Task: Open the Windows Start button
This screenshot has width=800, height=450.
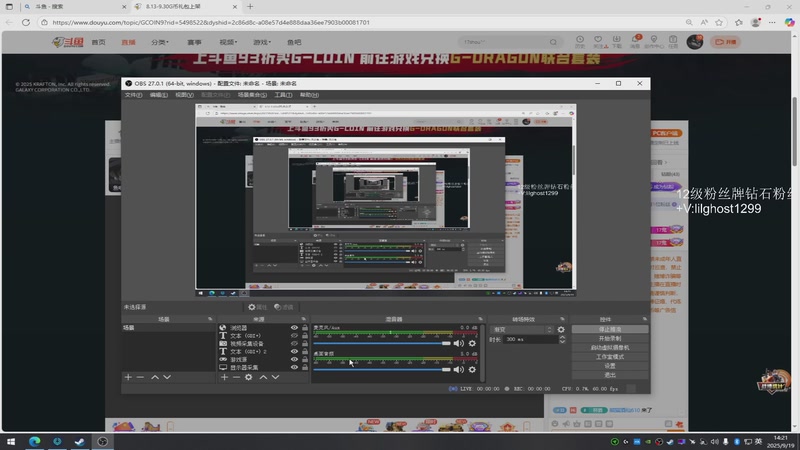Action: pyautogui.click(x=11, y=441)
